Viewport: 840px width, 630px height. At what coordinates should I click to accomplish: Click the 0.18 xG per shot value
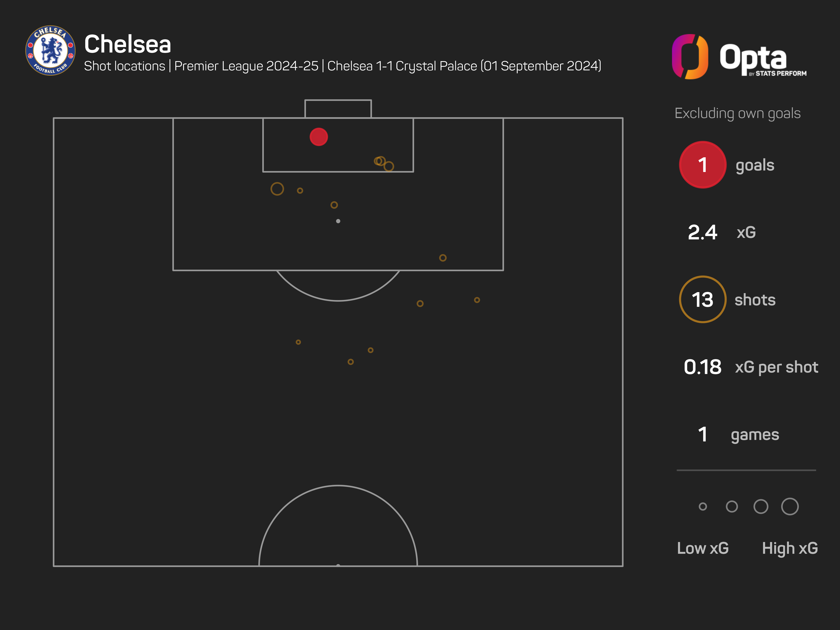702,367
